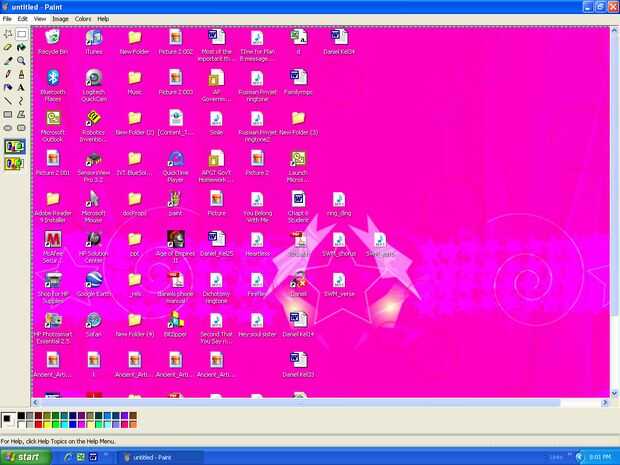Select the cyan palette color
Viewport: 620px width, 465px height.
click(x=64, y=424)
